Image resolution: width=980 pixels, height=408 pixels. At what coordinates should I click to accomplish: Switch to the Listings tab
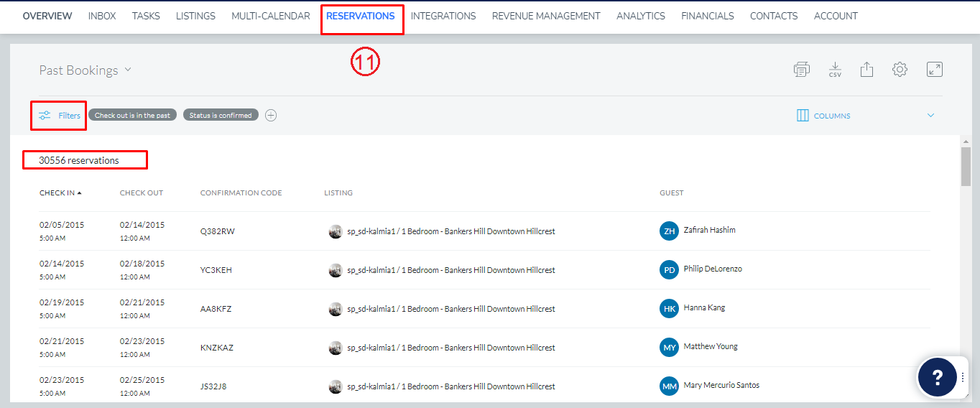(195, 16)
